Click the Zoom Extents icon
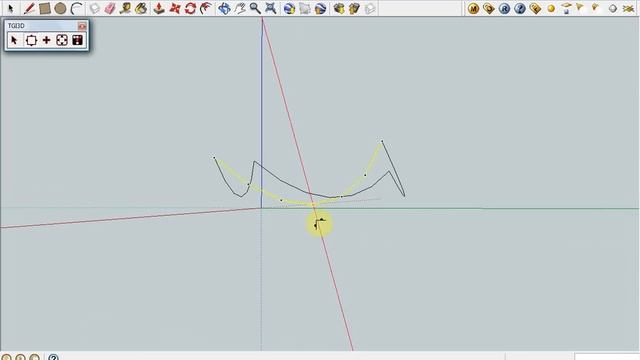640x360 pixels. click(x=270, y=8)
